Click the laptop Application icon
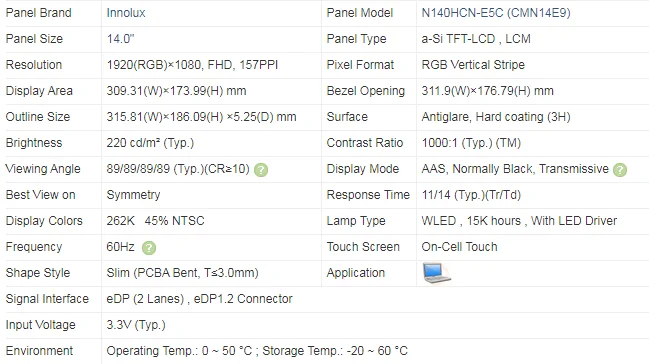 coord(436,273)
